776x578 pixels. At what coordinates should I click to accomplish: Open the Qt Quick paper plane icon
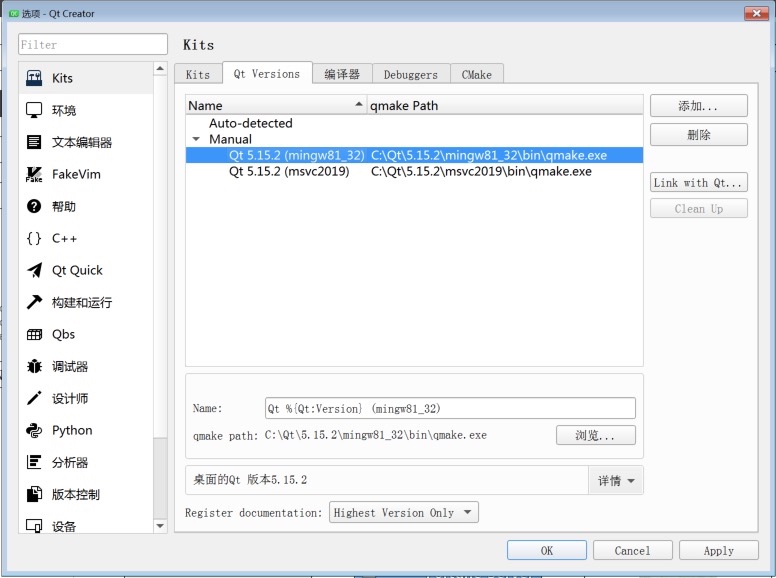34,270
